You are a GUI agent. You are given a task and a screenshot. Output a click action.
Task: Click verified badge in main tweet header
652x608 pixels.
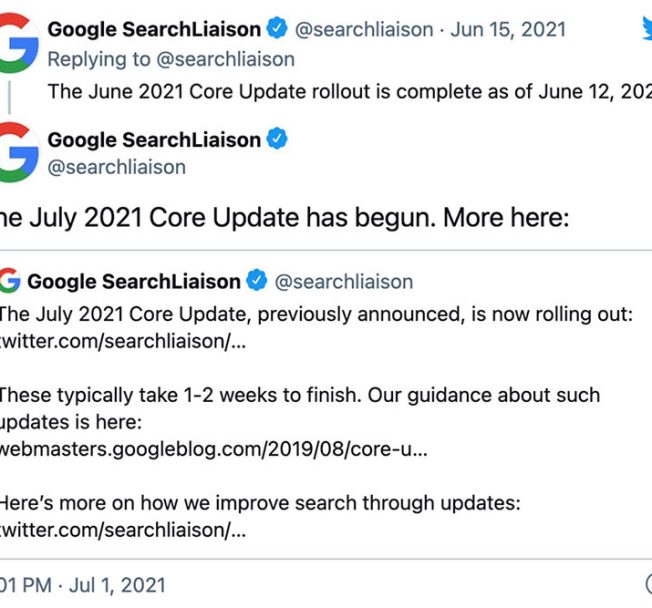pos(277,138)
